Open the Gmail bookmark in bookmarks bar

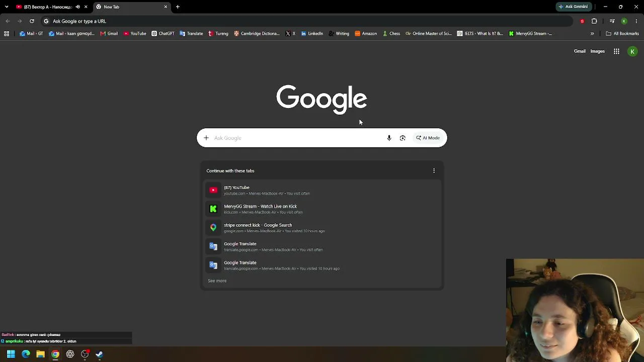click(109, 34)
